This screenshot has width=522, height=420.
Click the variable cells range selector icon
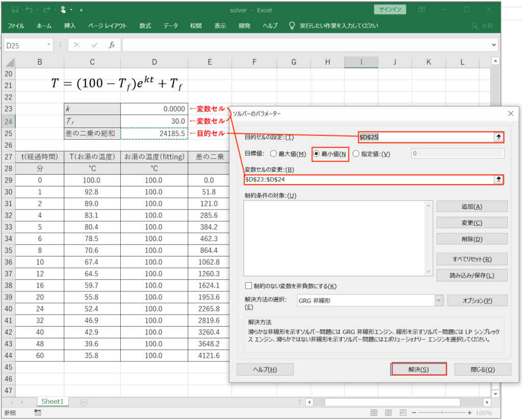(x=499, y=179)
